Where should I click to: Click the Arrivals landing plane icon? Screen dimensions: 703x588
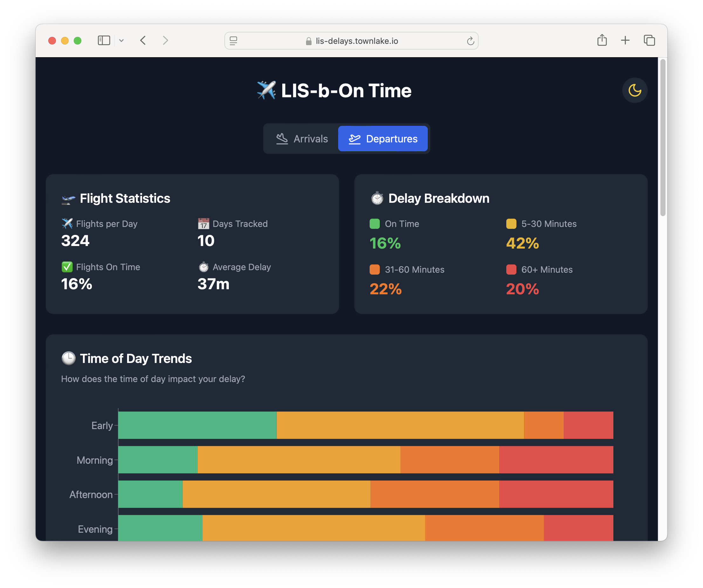point(282,139)
